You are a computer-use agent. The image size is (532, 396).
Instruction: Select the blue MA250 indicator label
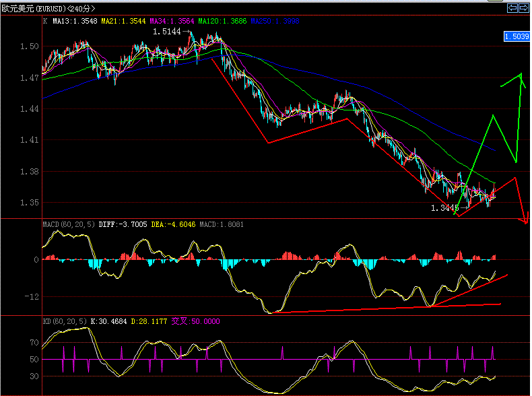coord(275,22)
